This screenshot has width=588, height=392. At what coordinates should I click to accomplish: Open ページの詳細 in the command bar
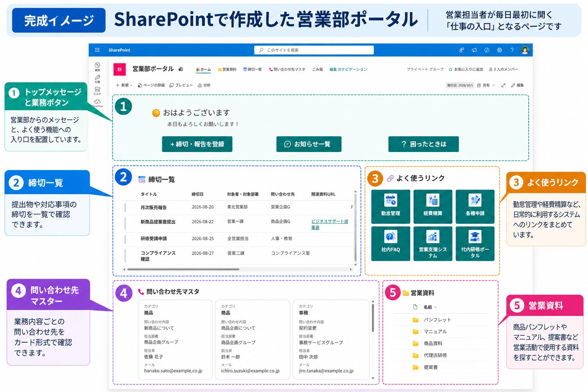coord(151,85)
